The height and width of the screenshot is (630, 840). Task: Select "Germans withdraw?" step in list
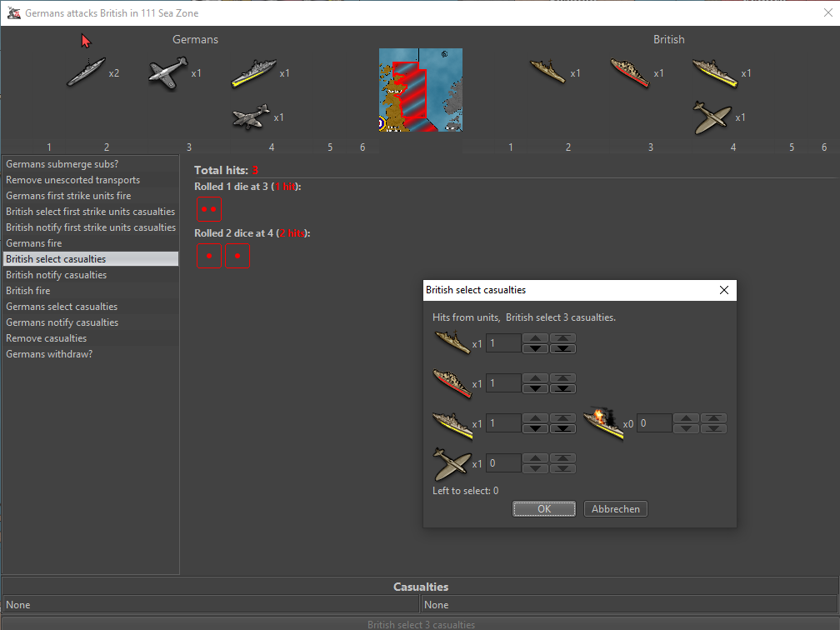[49, 354]
